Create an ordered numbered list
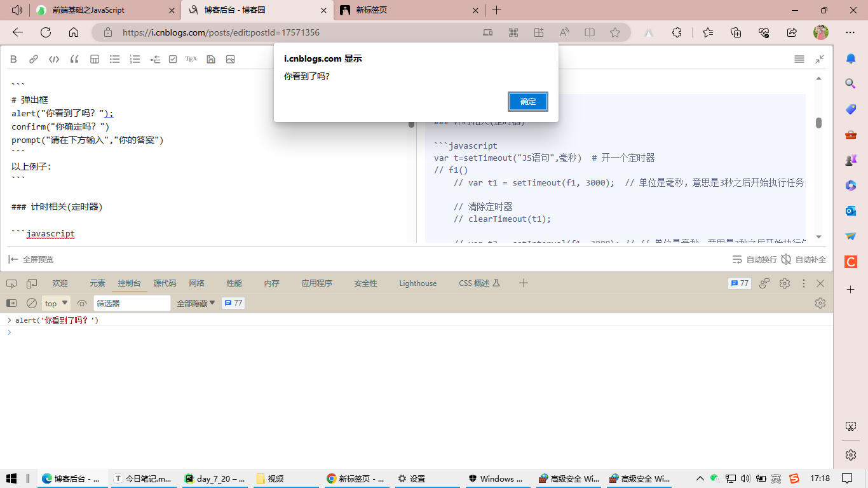 pos(135,59)
